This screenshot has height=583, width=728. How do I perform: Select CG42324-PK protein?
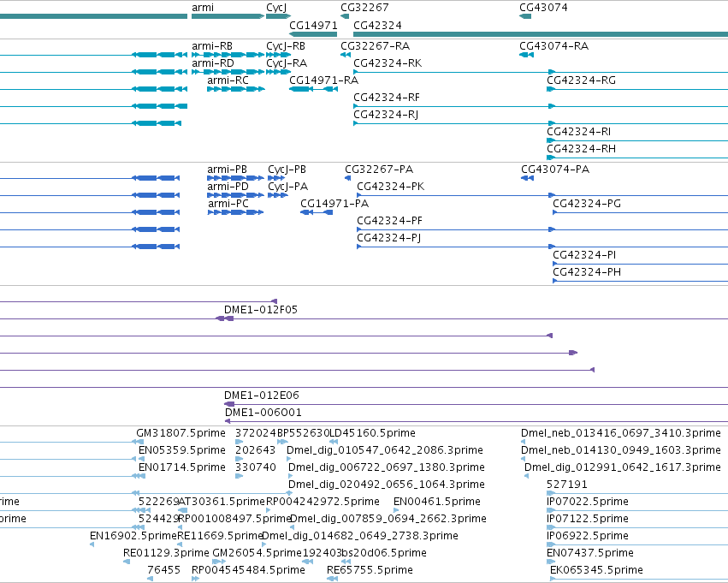[x=542, y=195]
